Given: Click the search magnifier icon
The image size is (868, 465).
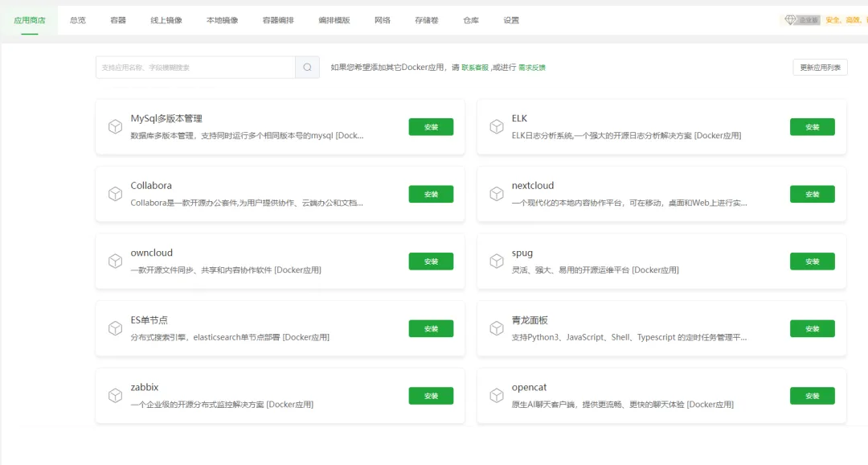Looking at the screenshot, I should click(x=307, y=68).
